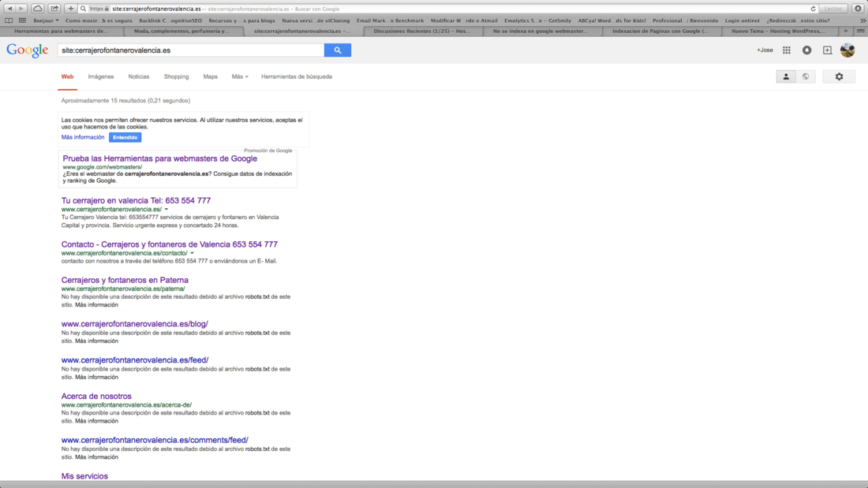
Task: Switch to the Shopping tab
Action: pos(176,77)
